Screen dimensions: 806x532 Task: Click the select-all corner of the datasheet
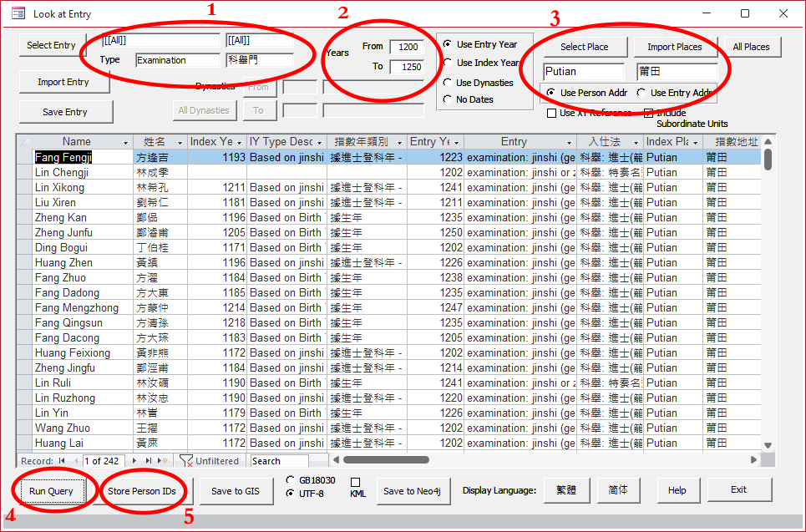24,142
